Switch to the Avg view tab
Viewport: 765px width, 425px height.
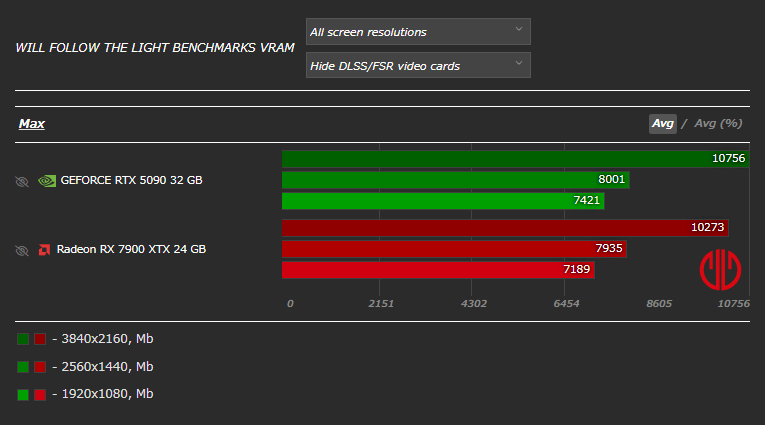663,123
